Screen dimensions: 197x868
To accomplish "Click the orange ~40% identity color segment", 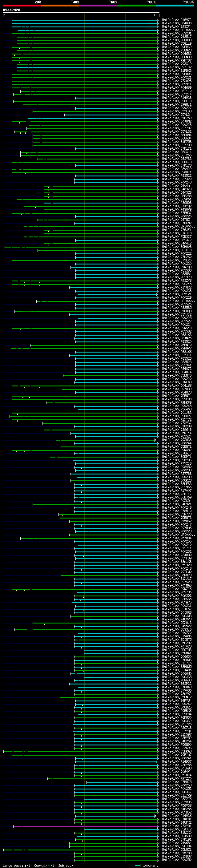I will tap(60, 6).
